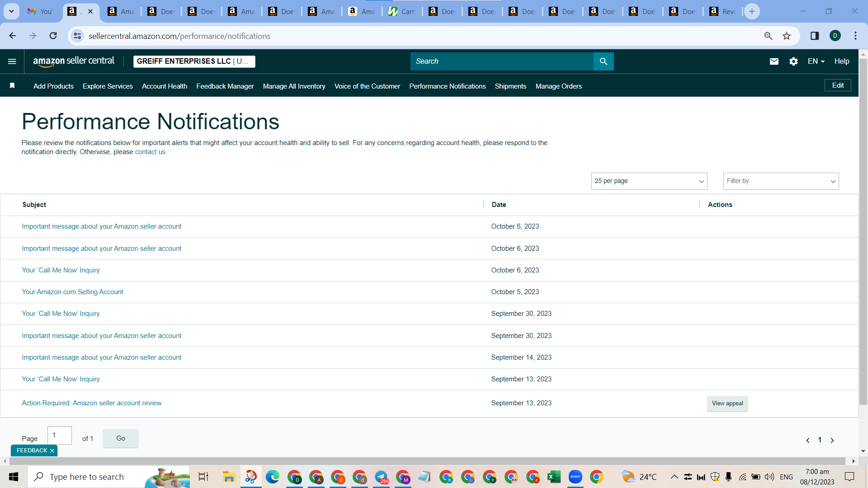The width and height of the screenshot is (868, 488).
Task: Show hidden system tray icons
Action: pyautogui.click(x=674, y=477)
